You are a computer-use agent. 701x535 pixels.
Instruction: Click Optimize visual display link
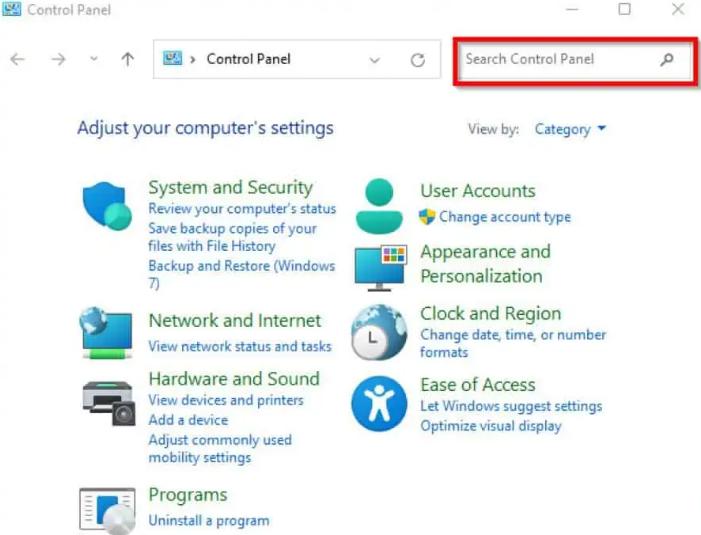click(490, 426)
